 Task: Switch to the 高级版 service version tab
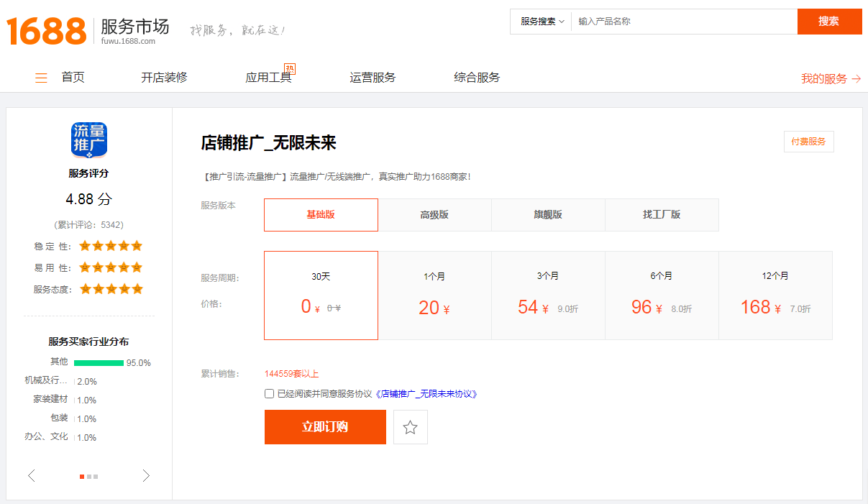(434, 214)
